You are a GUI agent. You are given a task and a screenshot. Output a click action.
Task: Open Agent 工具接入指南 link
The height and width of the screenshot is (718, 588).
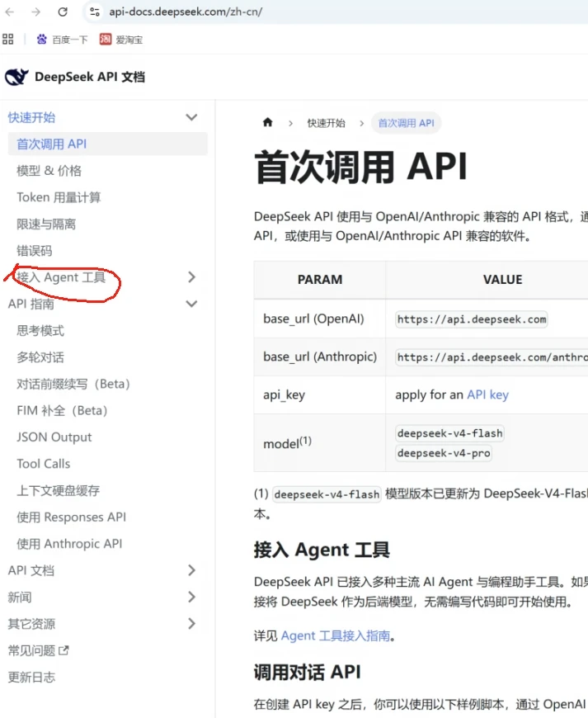336,635
